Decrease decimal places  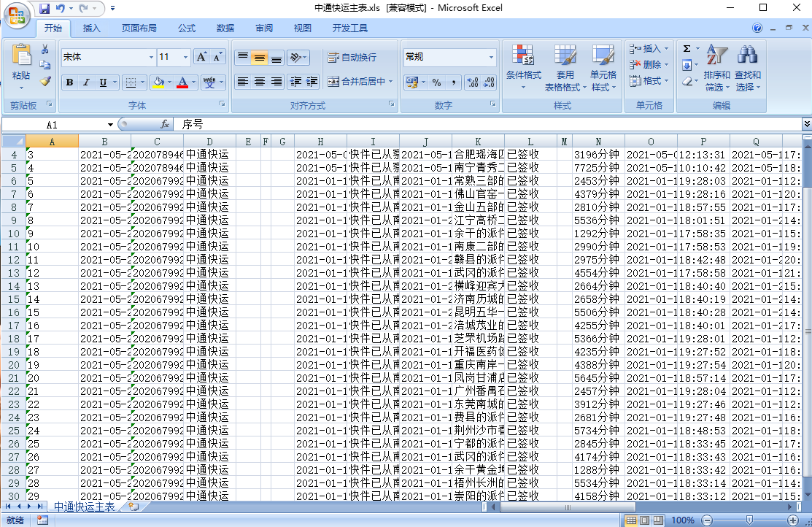click(490, 82)
